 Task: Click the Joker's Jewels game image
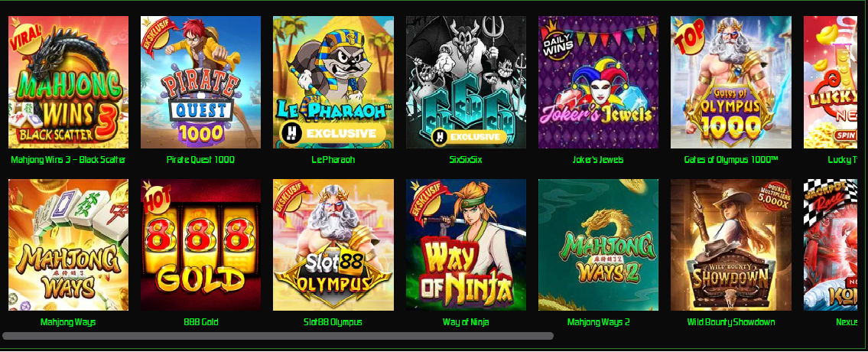[x=598, y=82]
